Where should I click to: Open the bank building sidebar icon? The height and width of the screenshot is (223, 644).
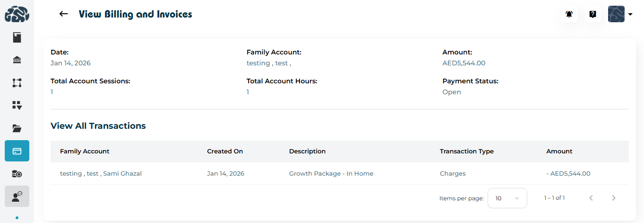click(17, 60)
